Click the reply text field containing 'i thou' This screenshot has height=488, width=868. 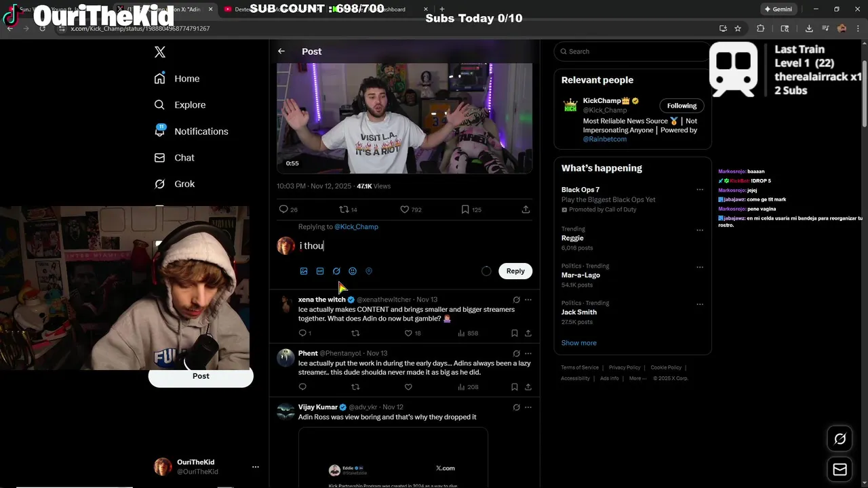pyautogui.click(x=414, y=246)
